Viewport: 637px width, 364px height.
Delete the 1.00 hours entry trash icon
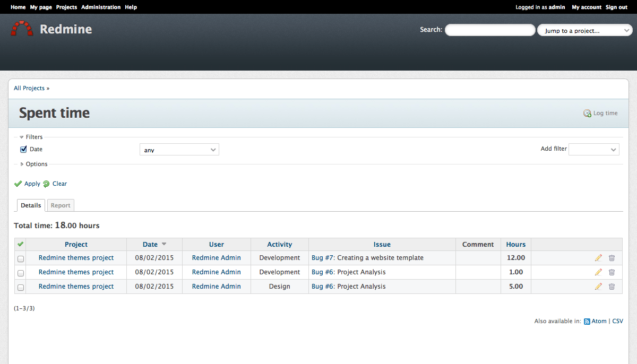point(612,272)
